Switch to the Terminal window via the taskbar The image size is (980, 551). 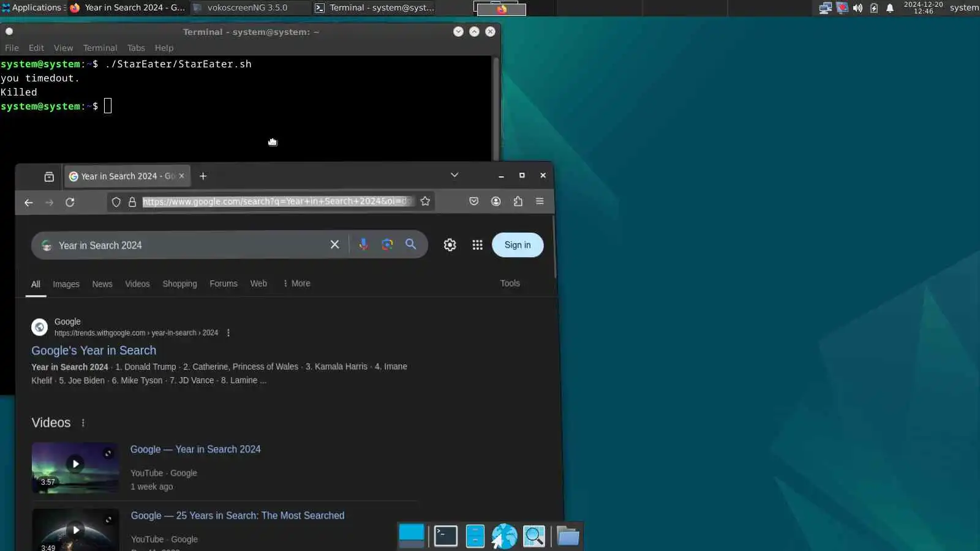coord(375,8)
